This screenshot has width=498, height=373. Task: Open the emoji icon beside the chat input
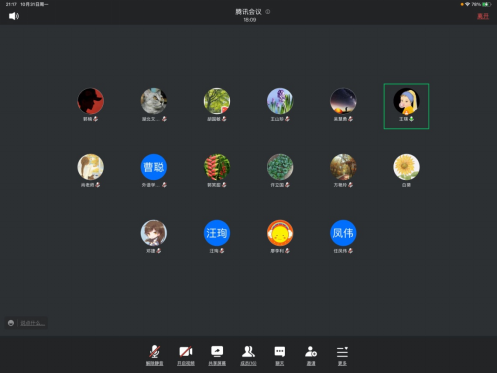[x=11, y=323]
